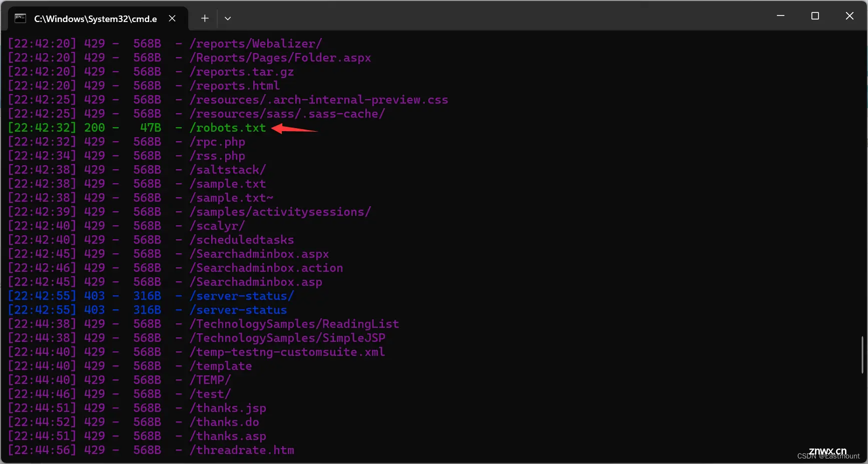This screenshot has width=868, height=464.
Task: Click the /Reports/Pages/Folder.aspx path
Action: coord(280,58)
